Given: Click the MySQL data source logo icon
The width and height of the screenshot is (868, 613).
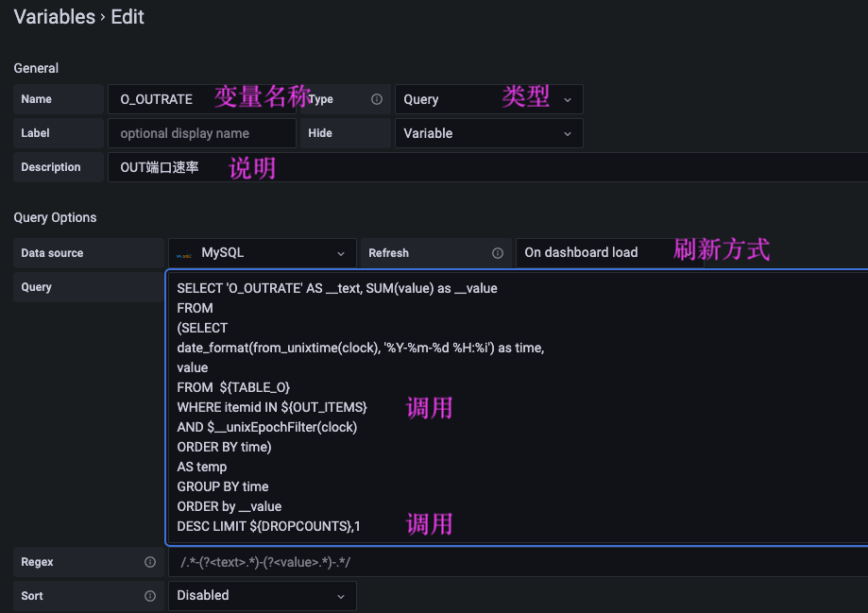Looking at the screenshot, I should [x=184, y=254].
